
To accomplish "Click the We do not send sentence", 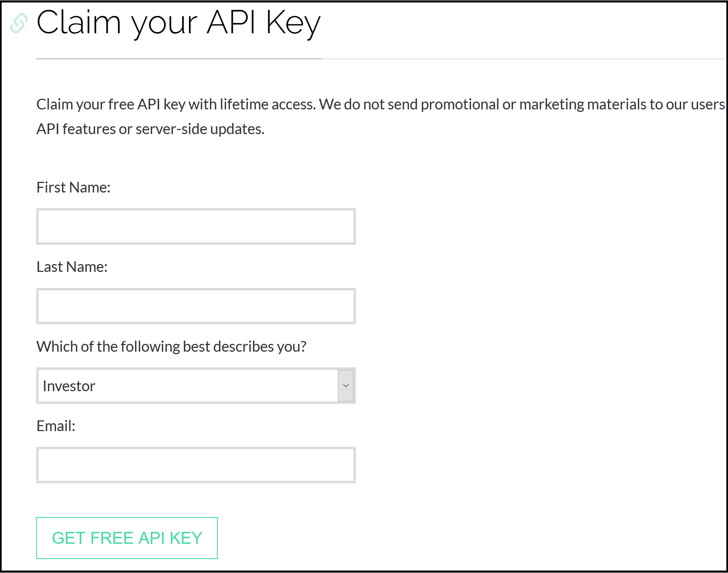I will click(x=522, y=104).
